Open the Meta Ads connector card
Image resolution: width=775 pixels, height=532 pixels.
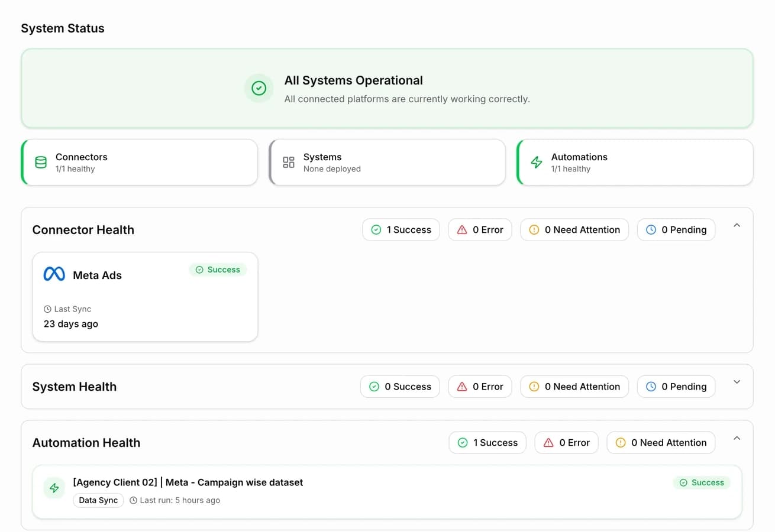[145, 297]
